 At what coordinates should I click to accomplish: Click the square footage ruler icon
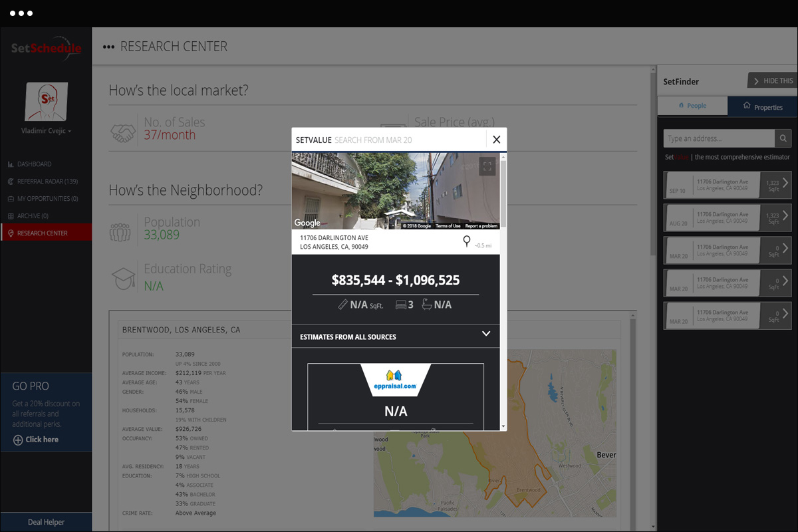(x=342, y=305)
